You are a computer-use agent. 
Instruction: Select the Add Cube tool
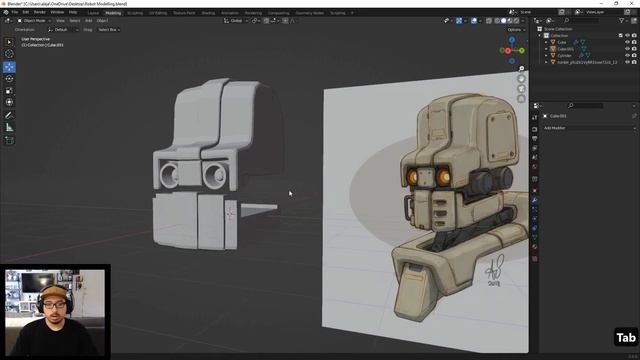point(9,140)
